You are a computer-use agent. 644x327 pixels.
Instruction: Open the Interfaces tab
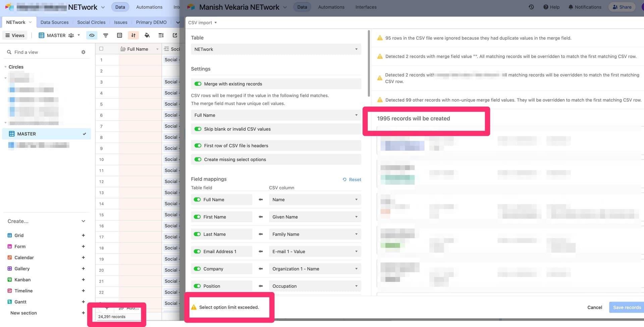(x=366, y=7)
